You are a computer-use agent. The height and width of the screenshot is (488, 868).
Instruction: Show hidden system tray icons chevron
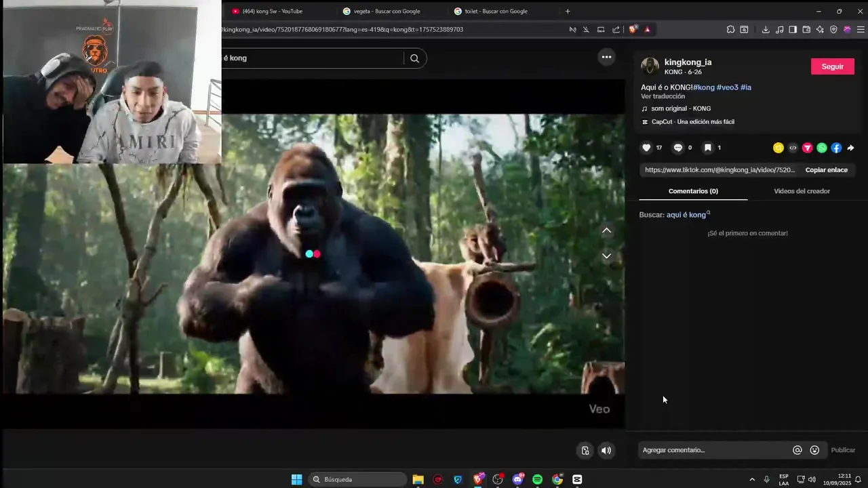coord(752,479)
